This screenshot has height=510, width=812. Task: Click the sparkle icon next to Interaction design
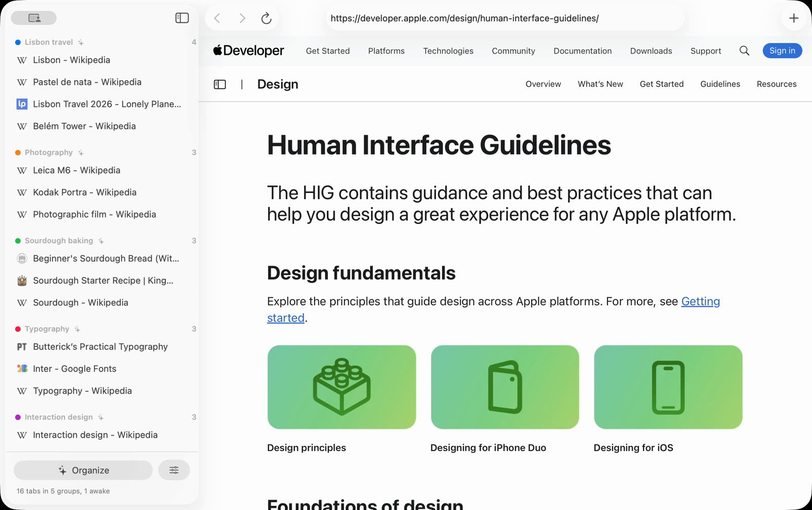[101, 418]
